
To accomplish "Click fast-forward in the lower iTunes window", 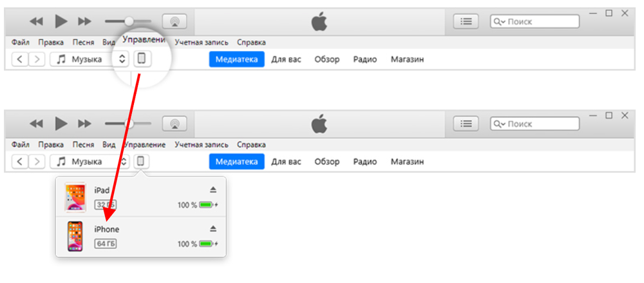I will (x=84, y=123).
